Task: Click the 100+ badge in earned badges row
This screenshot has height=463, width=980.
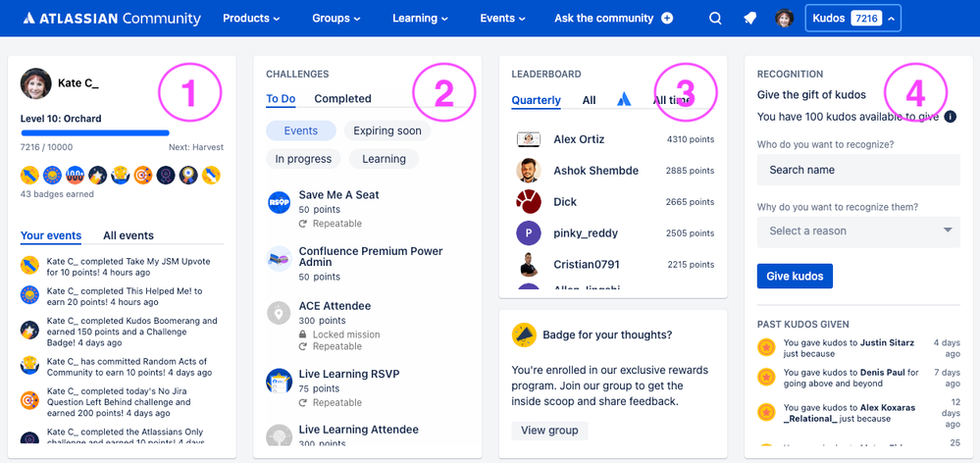Action: click(x=75, y=175)
